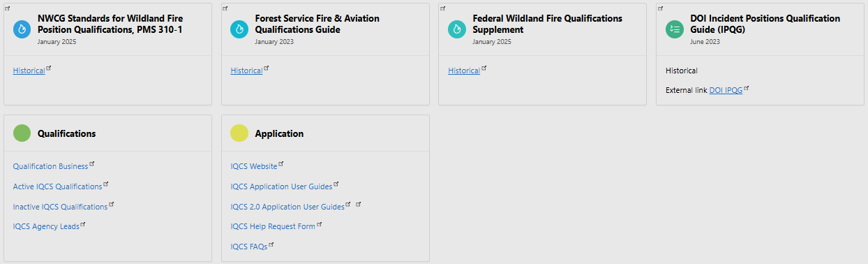
Task: Open the IQCS Agency Leads link
Action: [x=46, y=226]
